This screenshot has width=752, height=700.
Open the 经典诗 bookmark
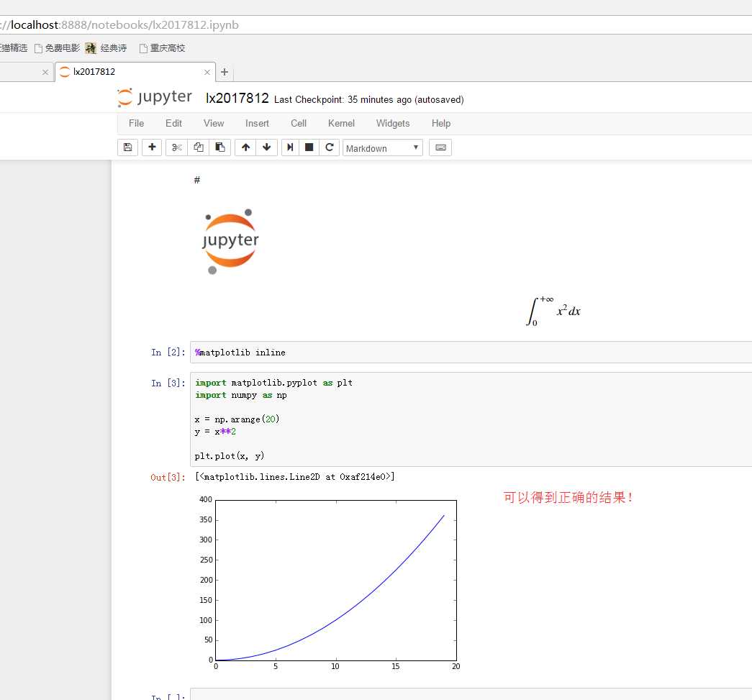pyautogui.click(x=106, y=48)
